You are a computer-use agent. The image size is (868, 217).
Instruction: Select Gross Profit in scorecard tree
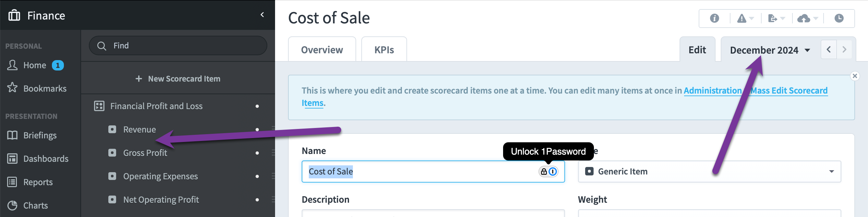click(x=145, y=153)
